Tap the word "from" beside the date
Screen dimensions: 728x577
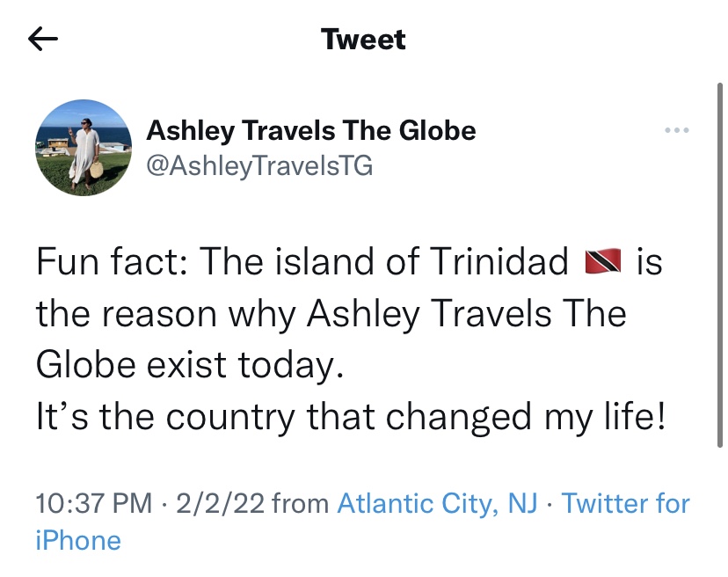(301, 503)
